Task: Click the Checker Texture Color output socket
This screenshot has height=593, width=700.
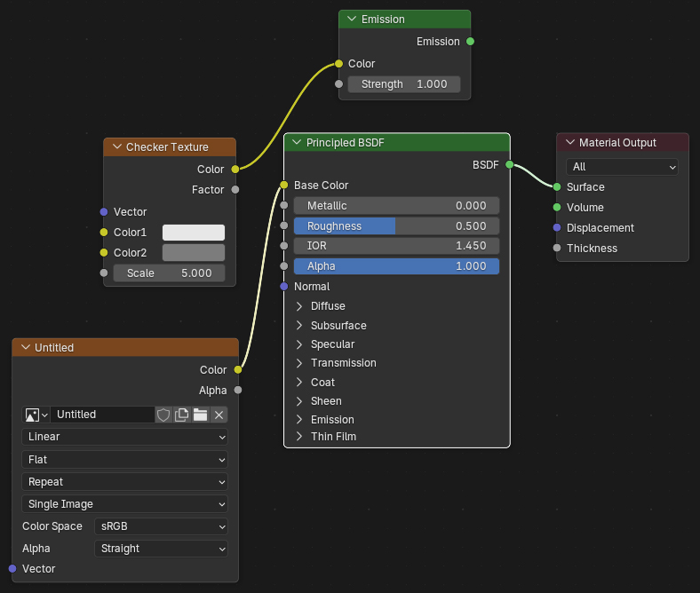Action: [235, 169]
